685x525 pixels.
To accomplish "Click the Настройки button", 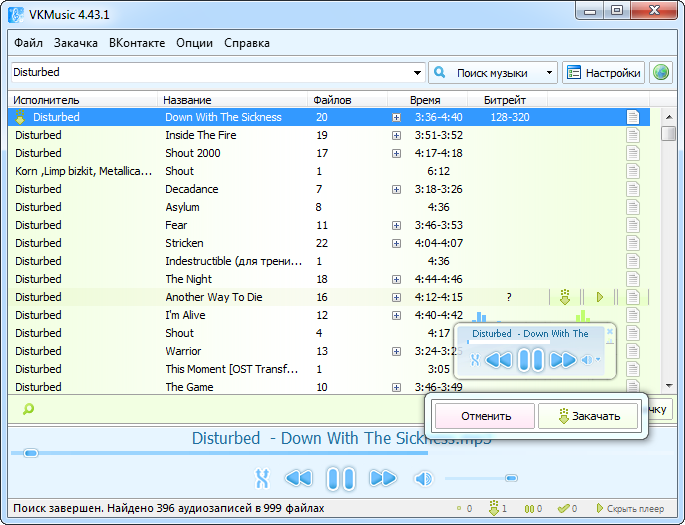I will 603,73.
